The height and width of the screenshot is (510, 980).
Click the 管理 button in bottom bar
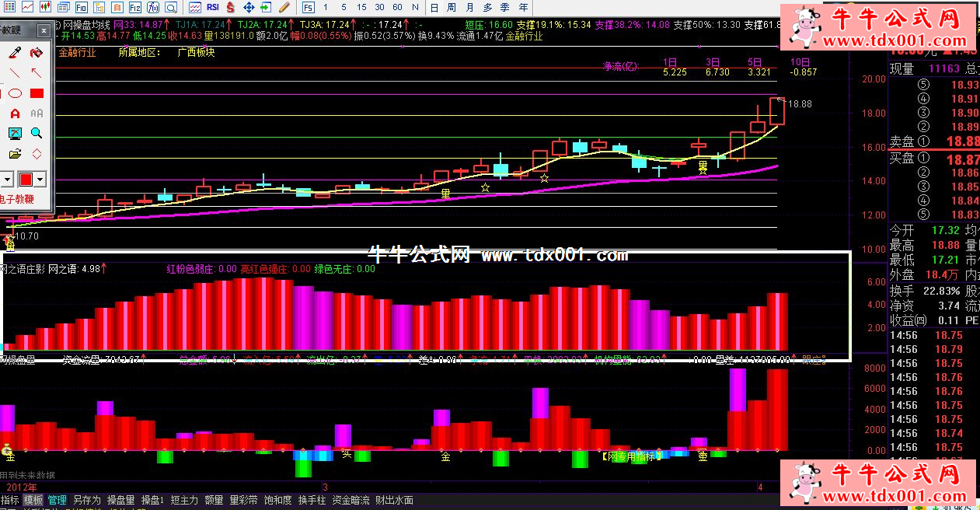click(x=58, y=501)
